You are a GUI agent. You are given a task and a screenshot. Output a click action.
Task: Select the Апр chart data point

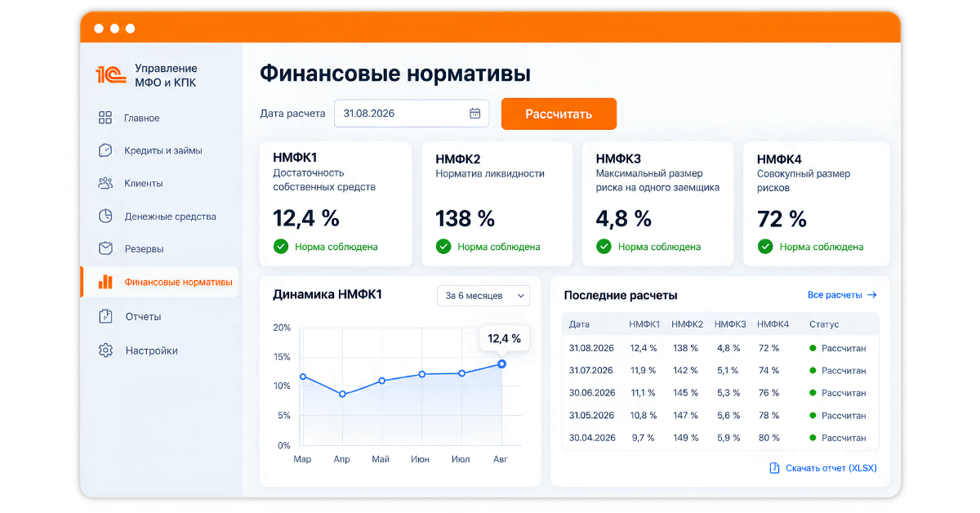coord(342,394)
